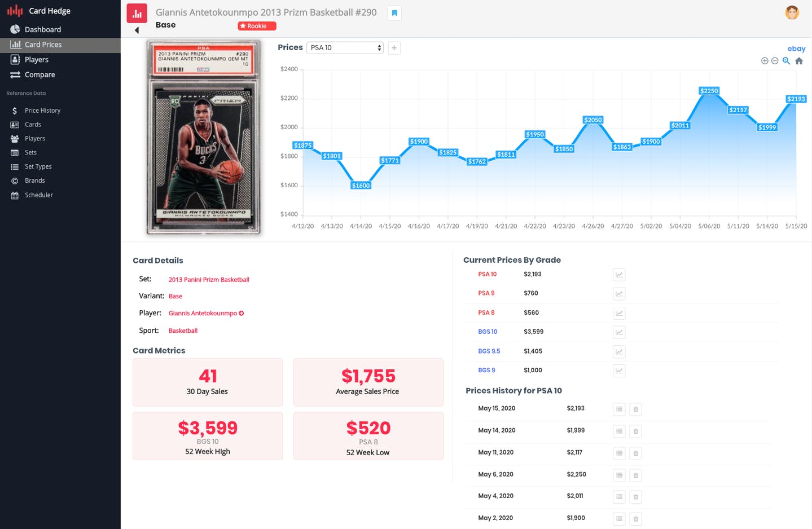Click the PSA 10 grade label
Viewport: 812px width, 529px height.
(x=488, y=274)
